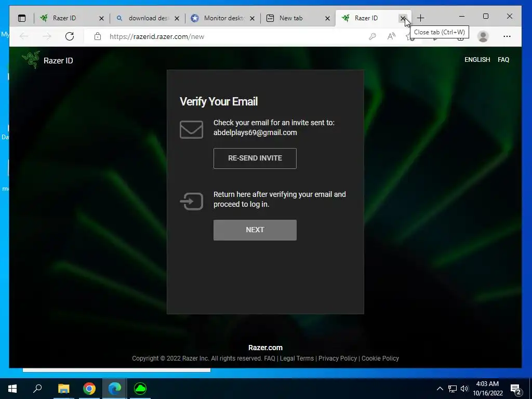Show hidden system tray icons
This screenshot has height=399, width=532.
point(440,389)
